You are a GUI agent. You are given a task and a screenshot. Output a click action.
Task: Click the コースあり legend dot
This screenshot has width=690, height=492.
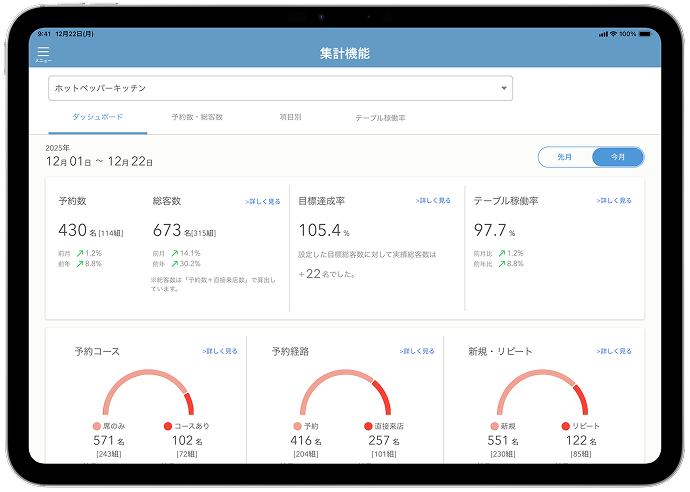[168, 426]
